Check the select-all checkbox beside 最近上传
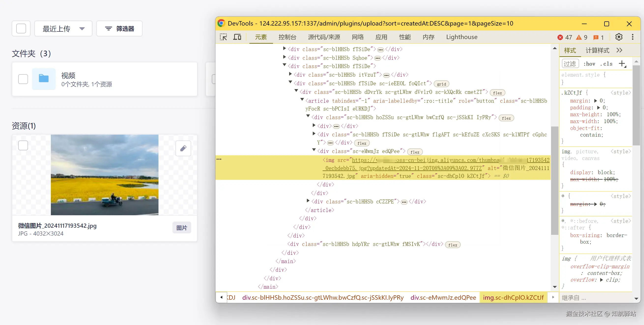644x325 pixels. (21, 28)
